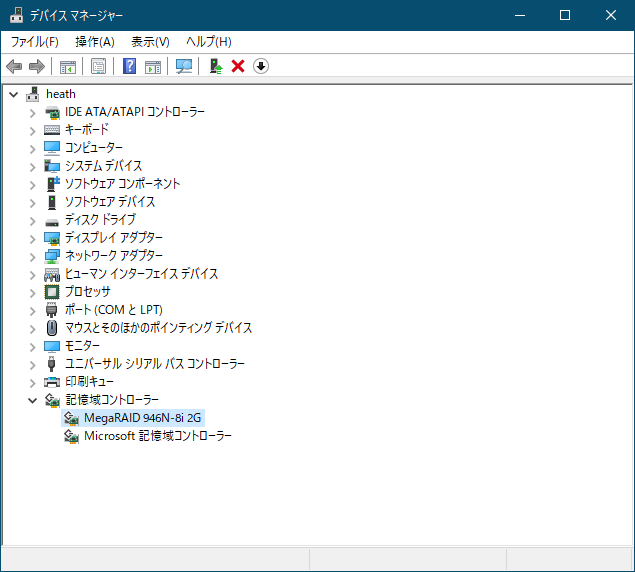Click the computer icon beside heath
This screenshot has height=572, width=635.
[x=33, y=94]
